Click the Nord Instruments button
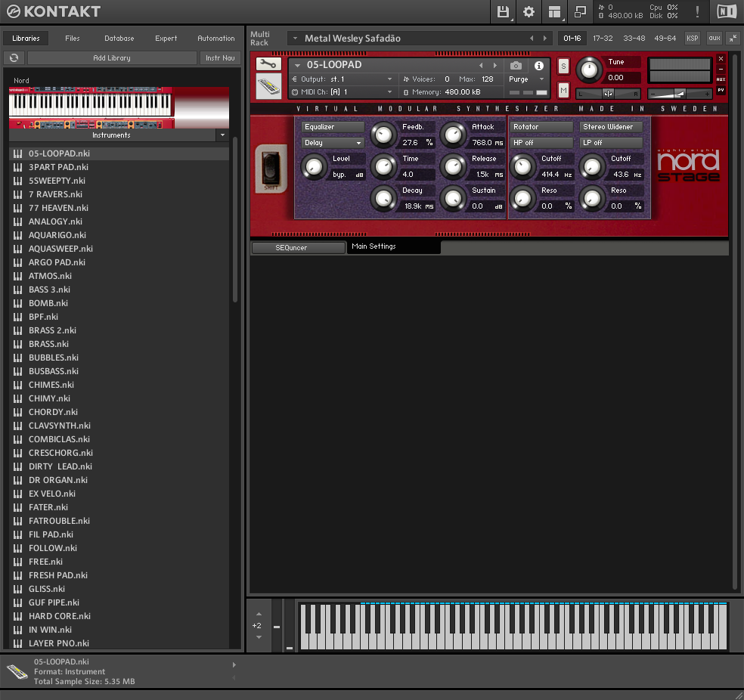Screen dimensions: 744x700 pos(112,135)
